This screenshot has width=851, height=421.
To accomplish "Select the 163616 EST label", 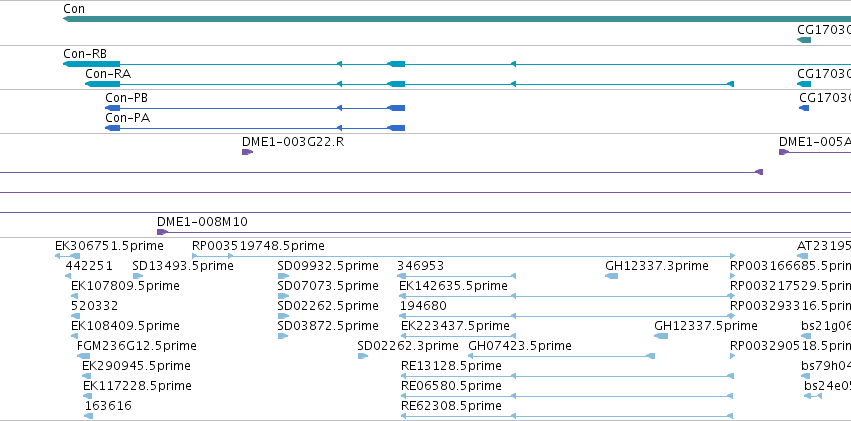I will pos(108,406).
